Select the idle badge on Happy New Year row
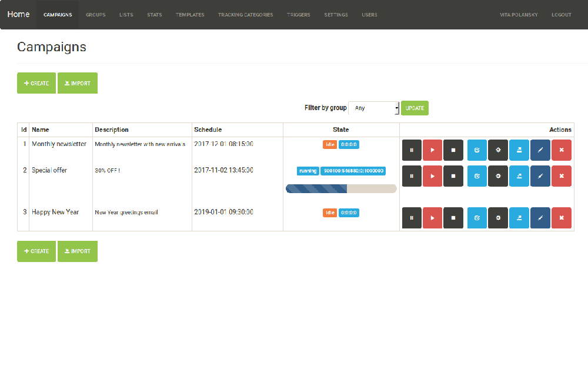588x368 pixels. pos(330,213)
